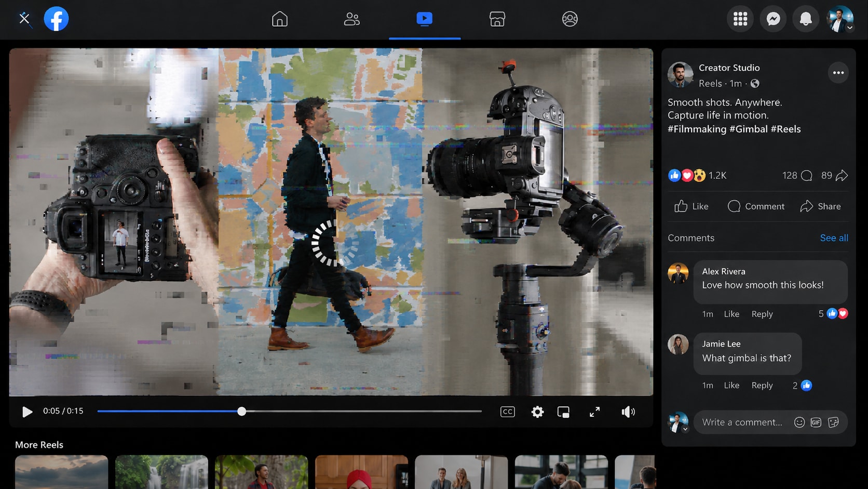Enter fullscreen mode
The image size is (868, 489).
click(x=594, y=412)
